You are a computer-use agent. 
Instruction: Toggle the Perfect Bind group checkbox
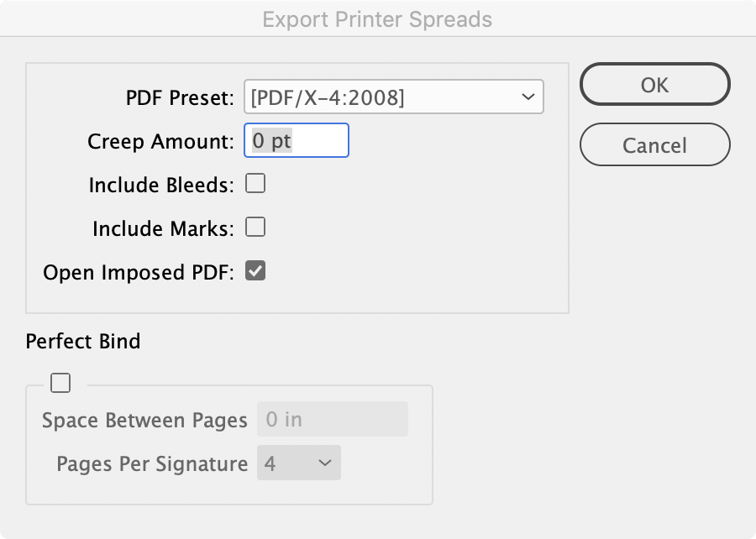[60, 384]
